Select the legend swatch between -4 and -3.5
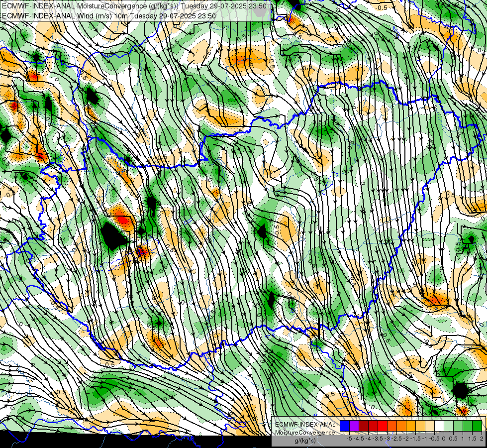This screenshot has height=448, width=487. coord(373,426)
